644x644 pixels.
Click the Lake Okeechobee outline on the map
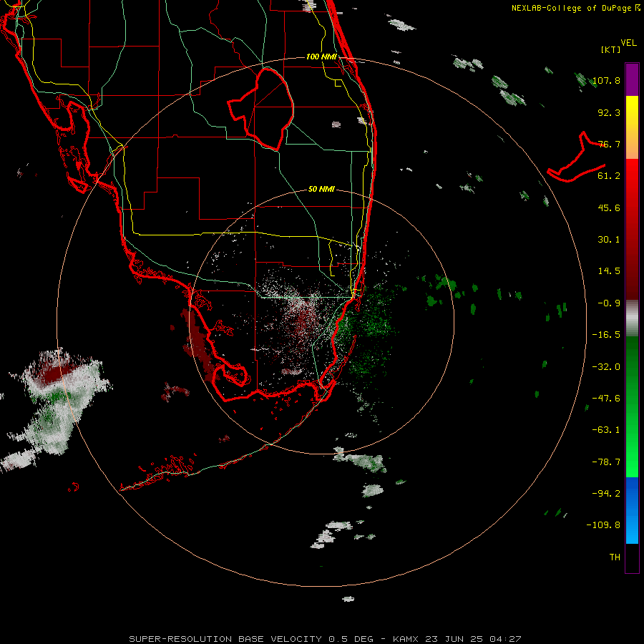tap(261, 109)
